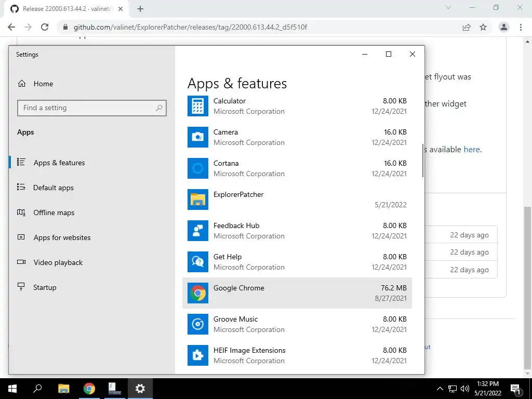The height and width of the screenshot is (399, 532).
Task: Click the Video playback sidebar icon
Action: point(21,262)
